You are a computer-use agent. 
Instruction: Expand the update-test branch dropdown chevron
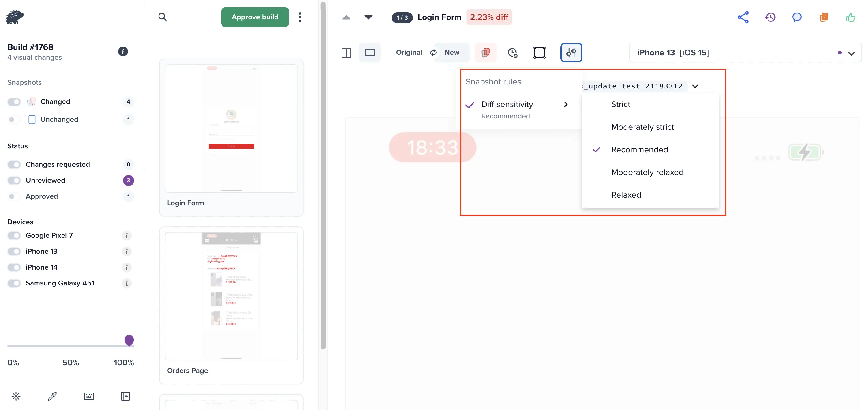tap(695, 86)
